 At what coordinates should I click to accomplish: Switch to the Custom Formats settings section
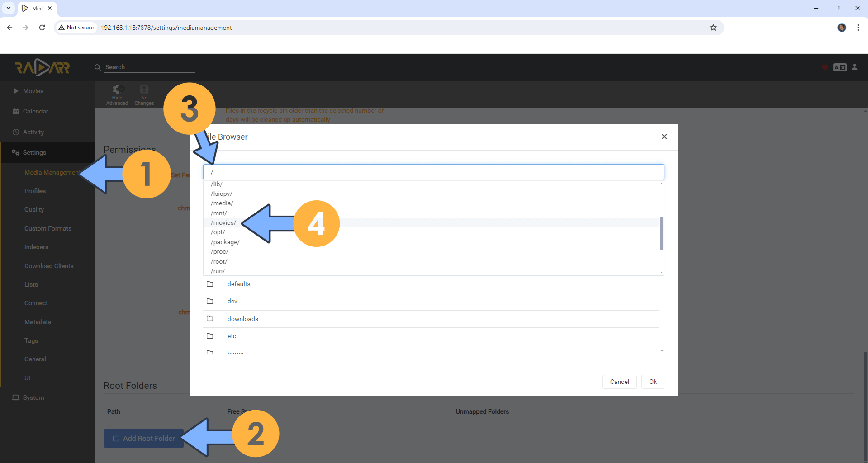click(47, 228)
